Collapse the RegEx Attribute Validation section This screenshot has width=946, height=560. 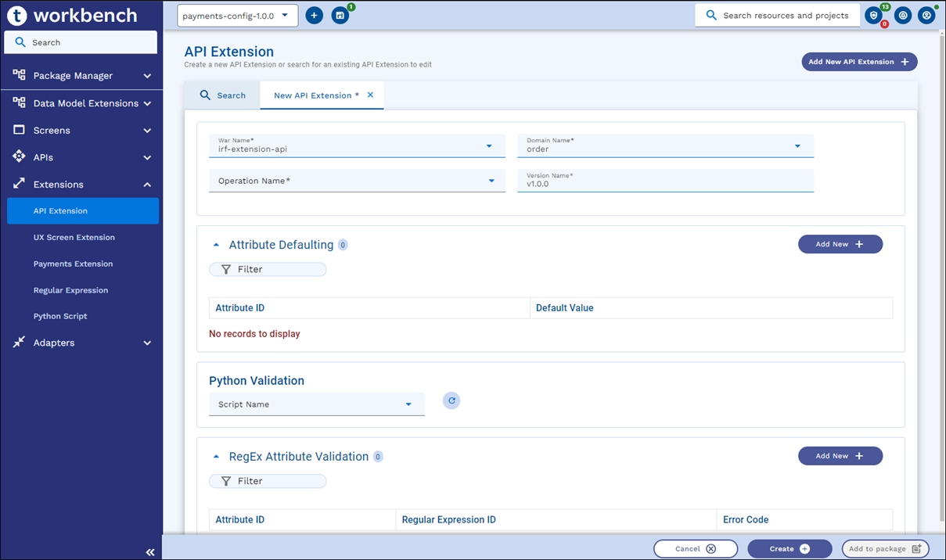click(x=217, y=457)
